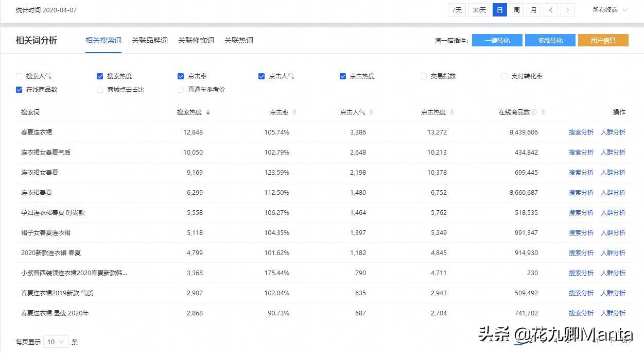
Task: Uncheck the 搜索热度 metric checkbox
Action: click(x=99, y=76)
